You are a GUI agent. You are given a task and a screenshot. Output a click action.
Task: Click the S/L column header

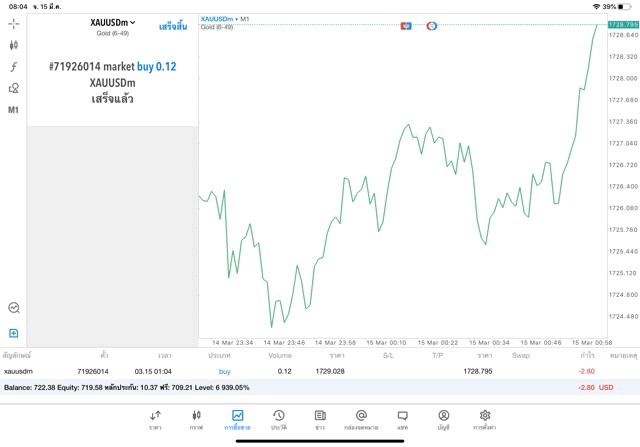click(388, 356)
